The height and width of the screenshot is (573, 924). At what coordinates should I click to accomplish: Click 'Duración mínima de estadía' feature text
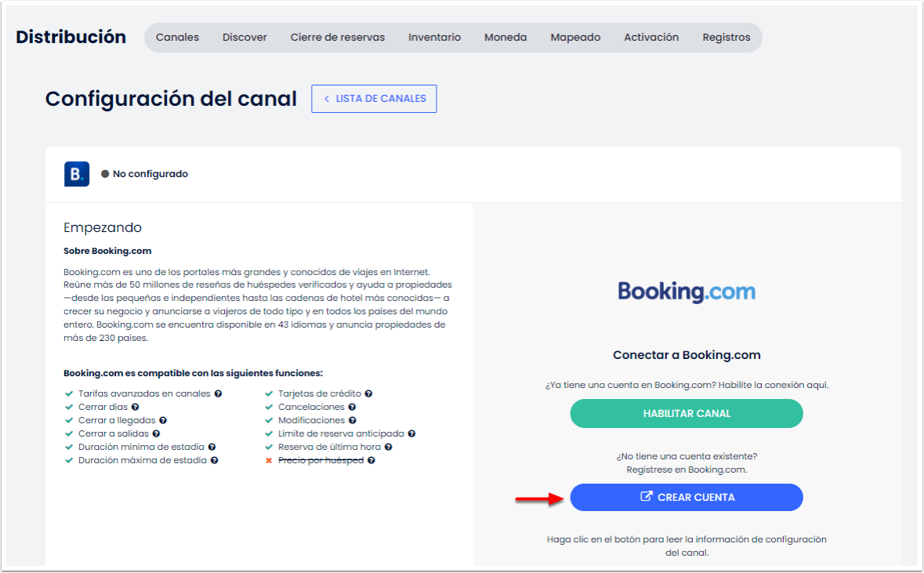click(141, 447)
